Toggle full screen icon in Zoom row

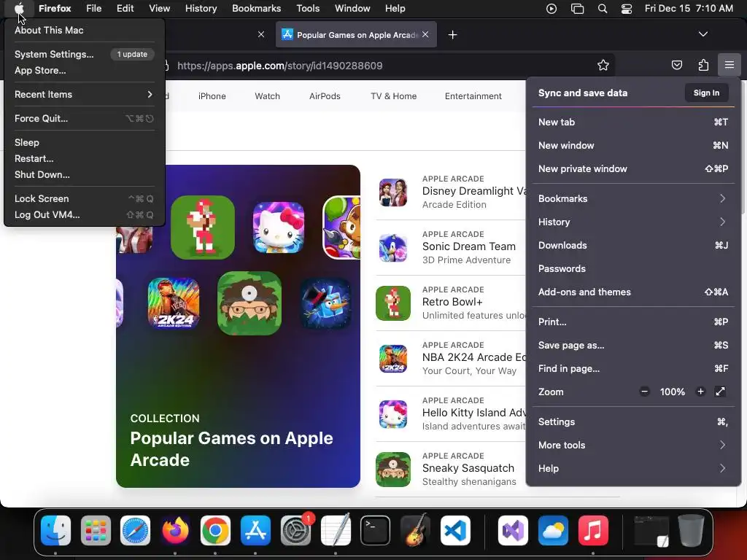pyautogui.click(x=720, y=392)
